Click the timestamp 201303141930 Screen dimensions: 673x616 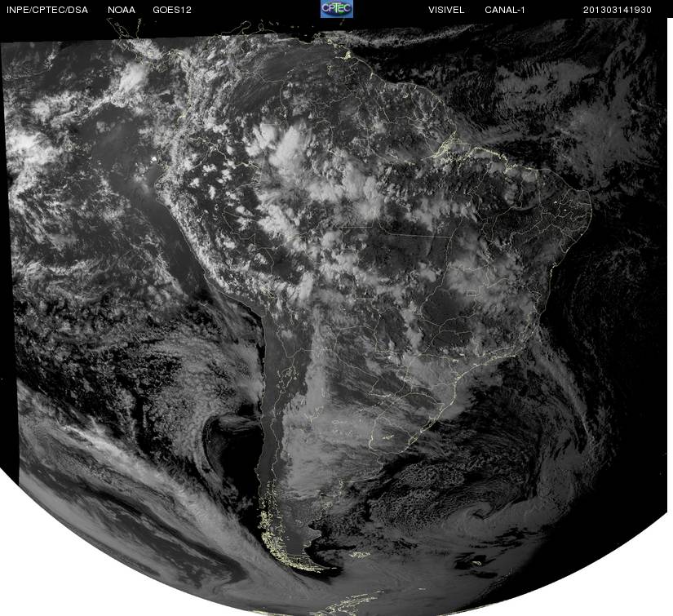click(x=618, y=10)
